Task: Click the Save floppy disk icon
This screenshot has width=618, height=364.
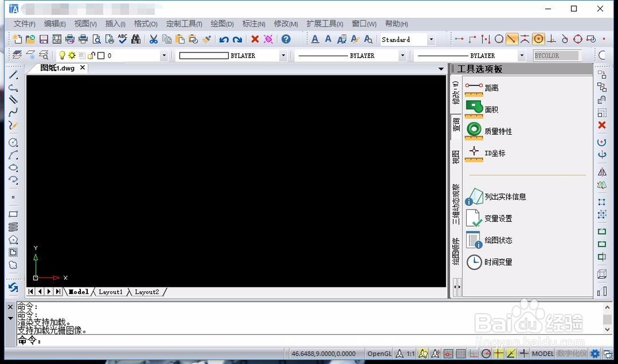Action: tap(44, 39)
